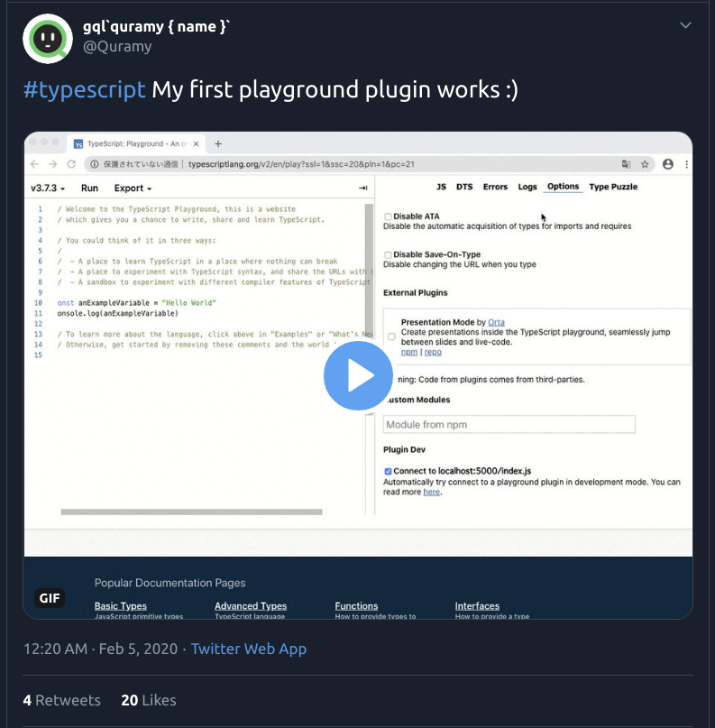Open the #typescript hashtag link
715x728 pixels.
pos(85,89)
